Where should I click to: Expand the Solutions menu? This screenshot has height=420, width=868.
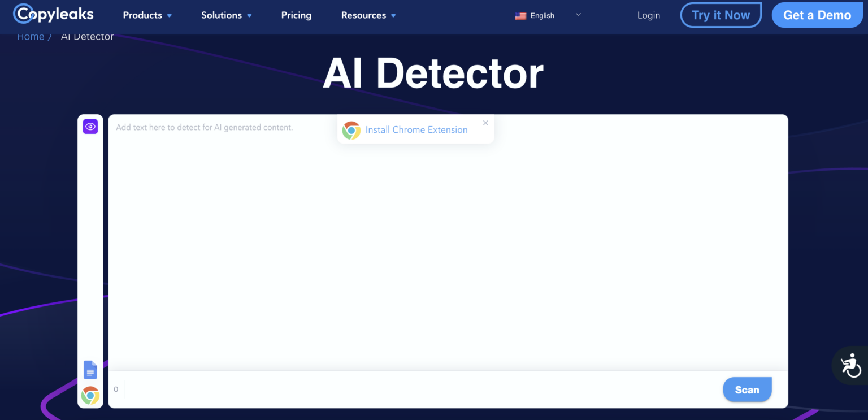[x=226, y=15]
